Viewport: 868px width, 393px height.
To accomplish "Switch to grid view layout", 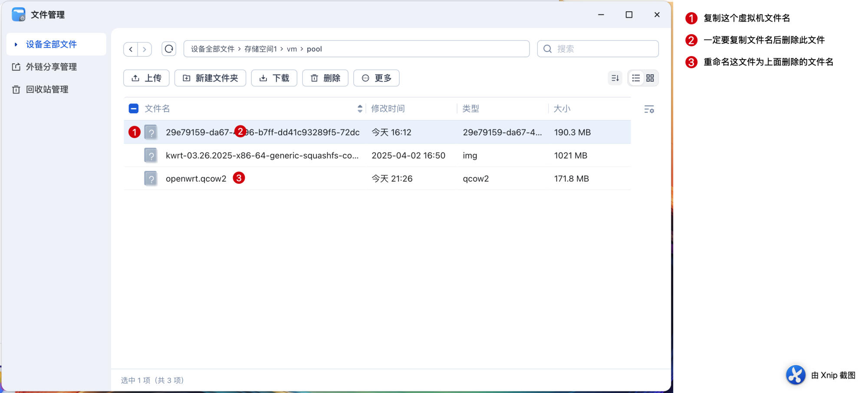I will point(650,78).
